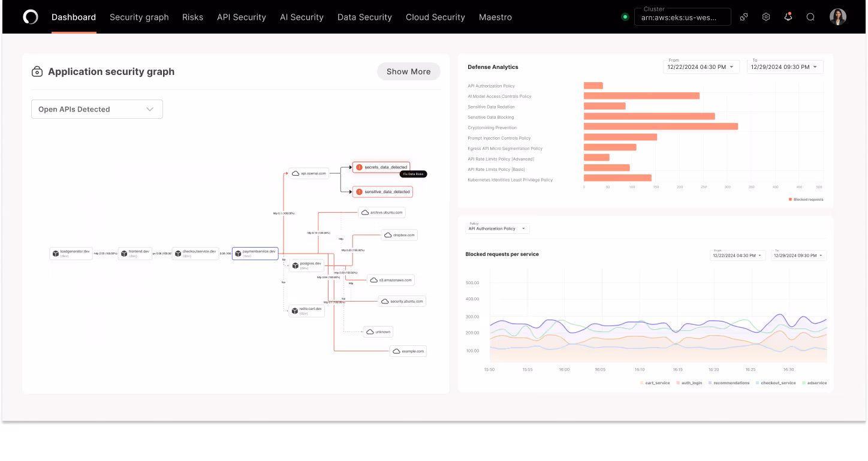Open the user profile avatar
The image size is (868, 461).
[x=838, y=17]
